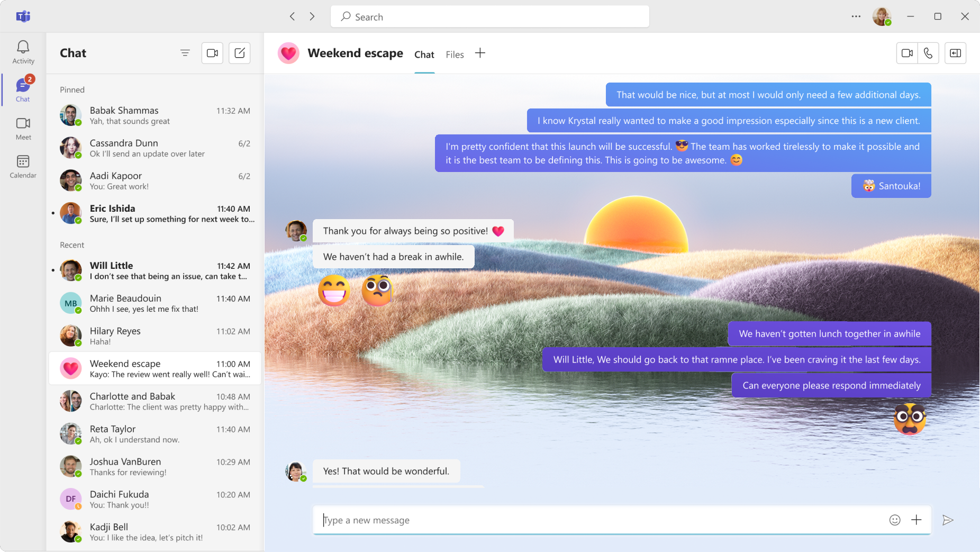980x552 pixels.
Task: Switch to the Files tab
Action: (x=455, y=55)
